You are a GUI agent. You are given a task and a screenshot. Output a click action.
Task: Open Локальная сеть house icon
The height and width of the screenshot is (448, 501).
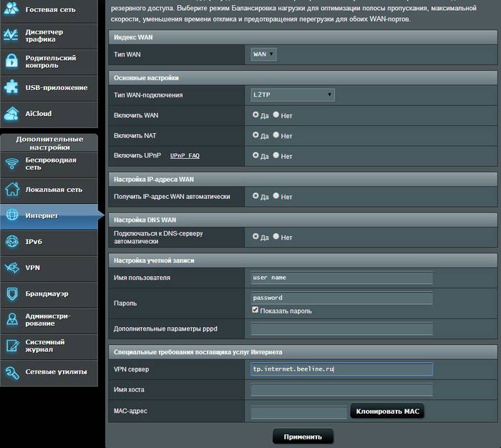pyautogui.click(x=11, y=190)
